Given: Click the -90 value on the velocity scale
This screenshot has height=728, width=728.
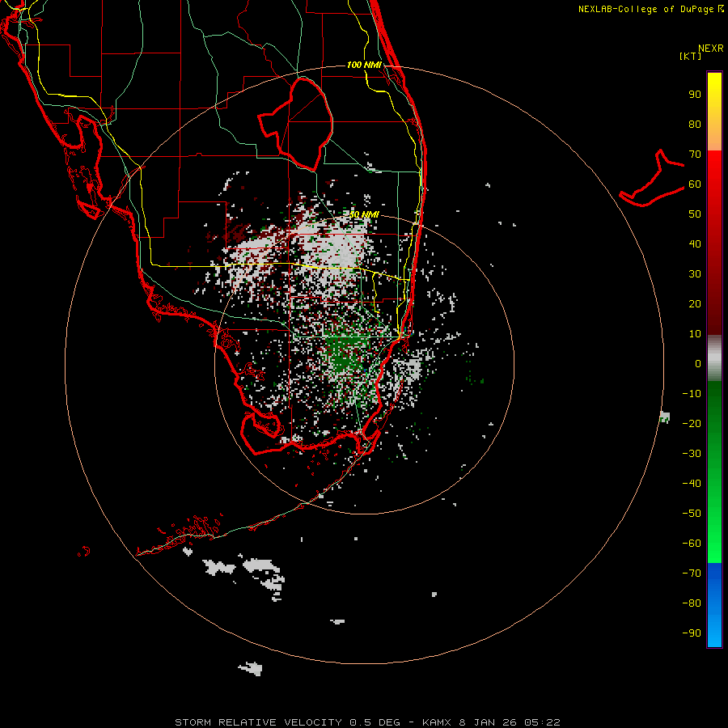Looking at the screenshot, I should [x=692, y=633].
